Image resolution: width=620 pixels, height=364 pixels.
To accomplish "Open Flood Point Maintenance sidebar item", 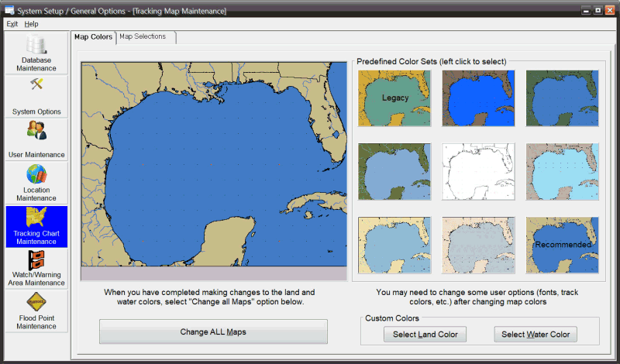I will point(36,311).
